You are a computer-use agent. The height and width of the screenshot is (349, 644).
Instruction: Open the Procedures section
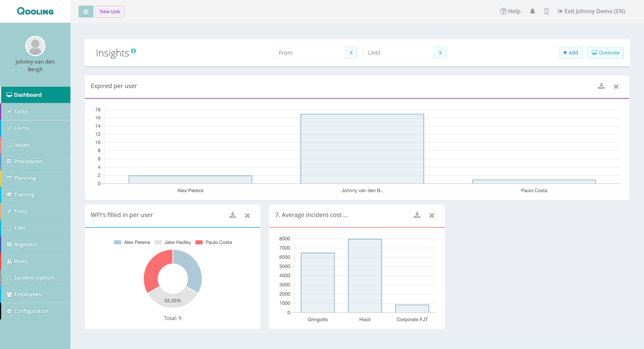pyautogui.click(x=35, y=162)
